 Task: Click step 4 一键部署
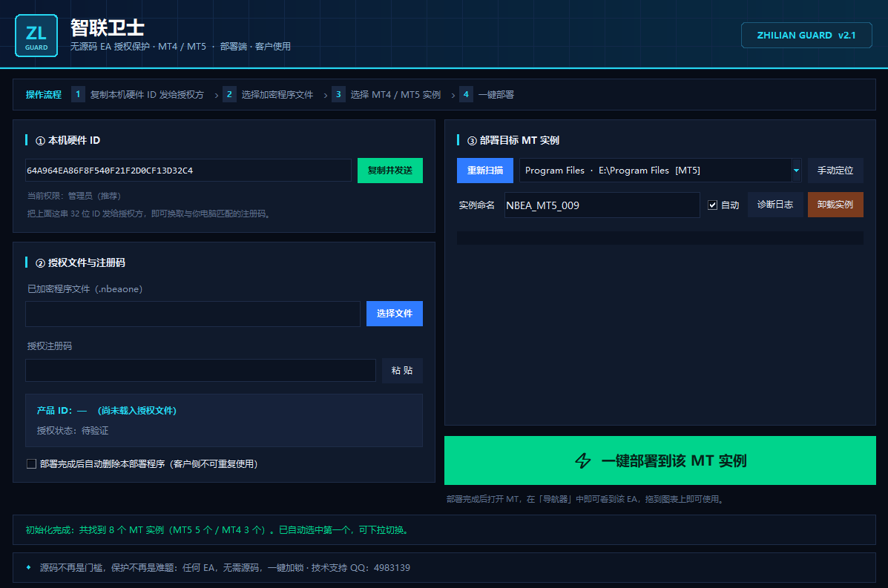point(487,94)
